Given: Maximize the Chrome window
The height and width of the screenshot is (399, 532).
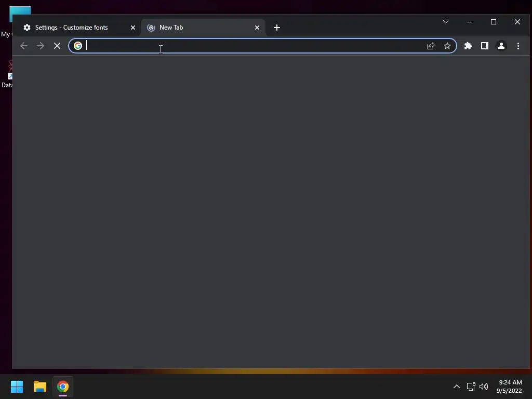Looking at the screenshot, I should pyautogui.click(x=494, y=22).
